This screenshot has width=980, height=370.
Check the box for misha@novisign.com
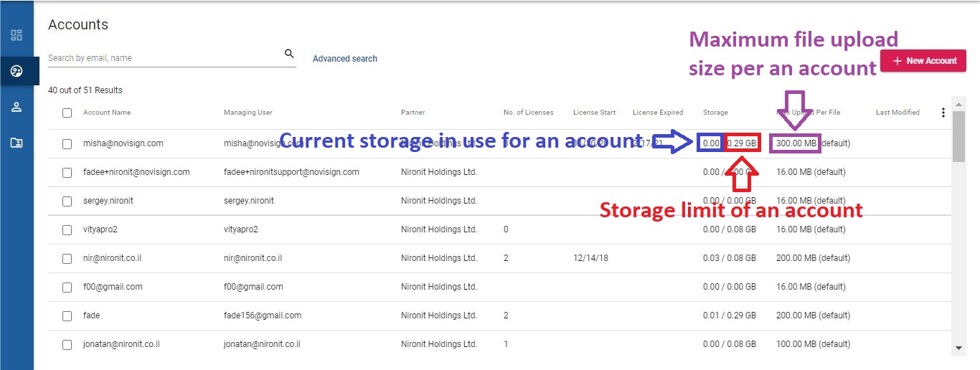(67, 143)
